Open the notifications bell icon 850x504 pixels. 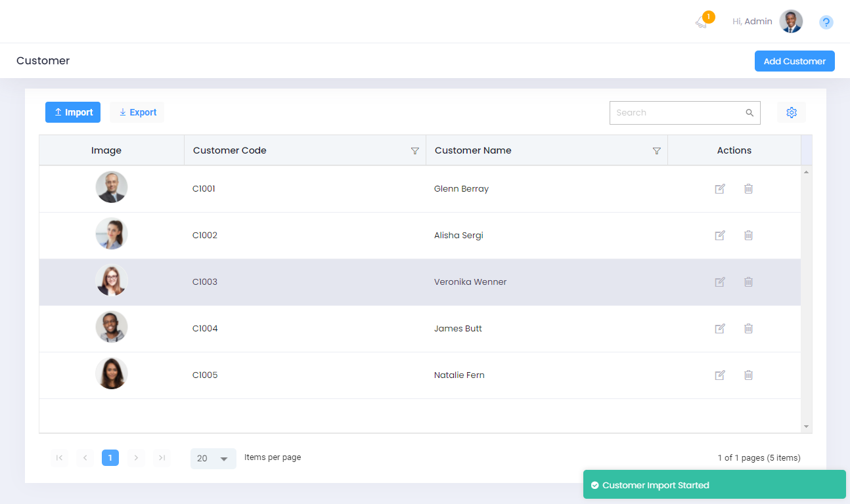(702, 22)
